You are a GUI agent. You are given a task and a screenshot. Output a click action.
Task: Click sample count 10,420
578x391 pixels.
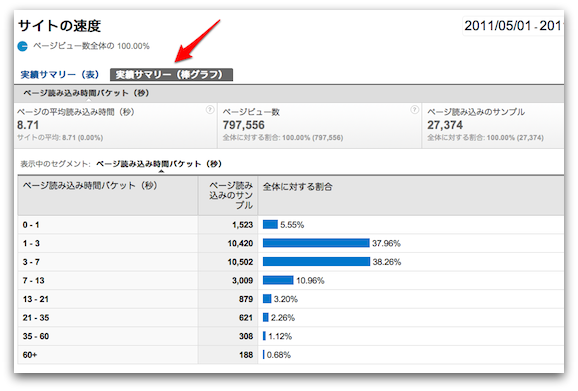(x=240, y=243)
